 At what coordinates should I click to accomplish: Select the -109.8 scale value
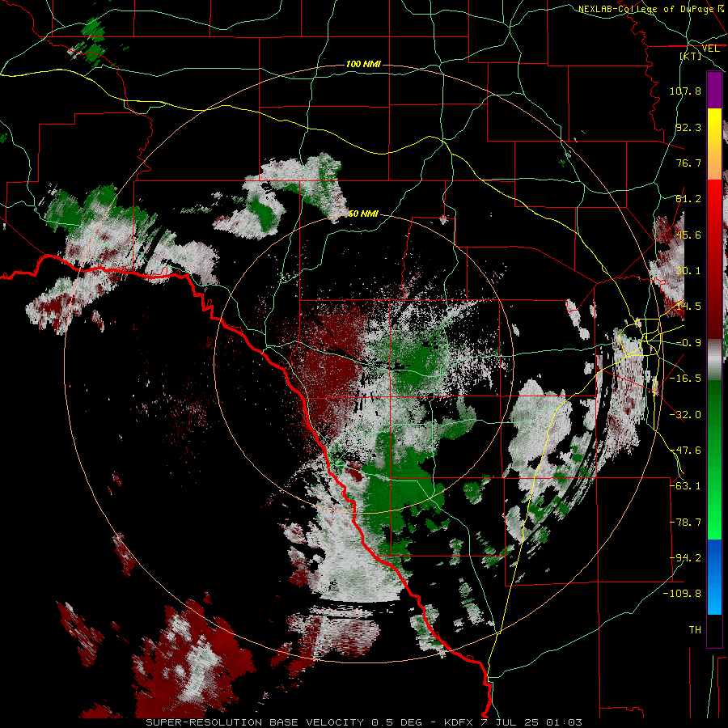682,594
